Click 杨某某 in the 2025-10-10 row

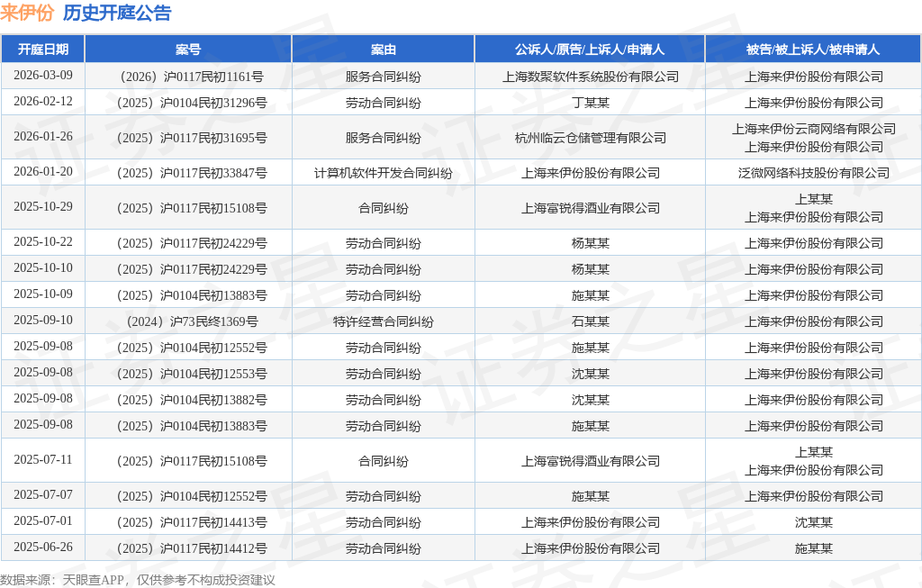pyautogui.click(x=591, y=269)
